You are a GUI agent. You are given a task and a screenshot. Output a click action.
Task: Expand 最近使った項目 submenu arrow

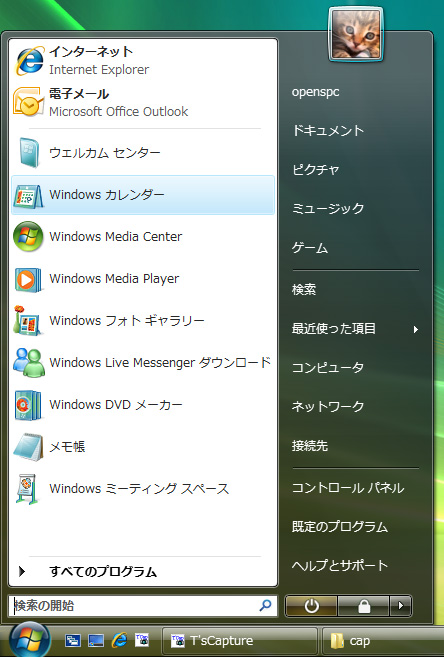[x=416, y=329]
